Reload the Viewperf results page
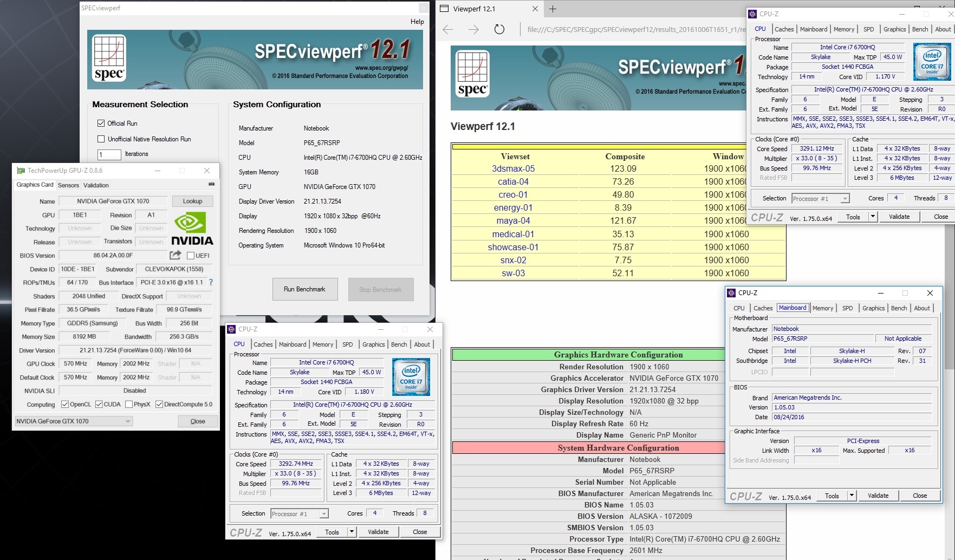This screenshot has width=955, height=560. 499,29
